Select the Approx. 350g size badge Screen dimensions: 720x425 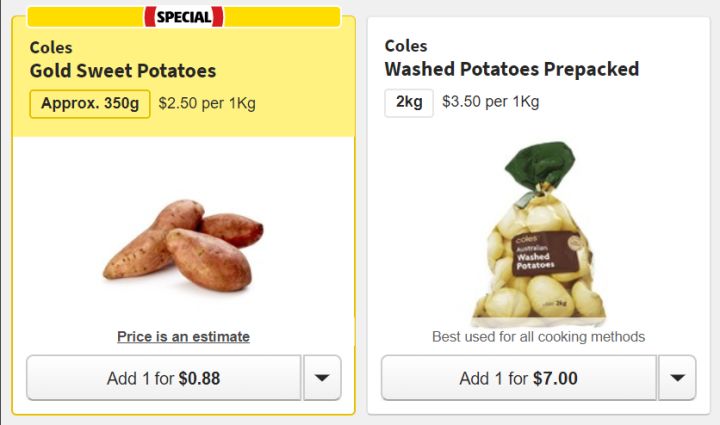(x=90, y=104)
